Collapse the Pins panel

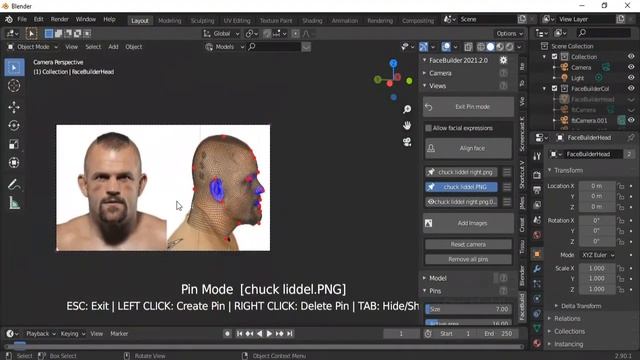[435, 291]
